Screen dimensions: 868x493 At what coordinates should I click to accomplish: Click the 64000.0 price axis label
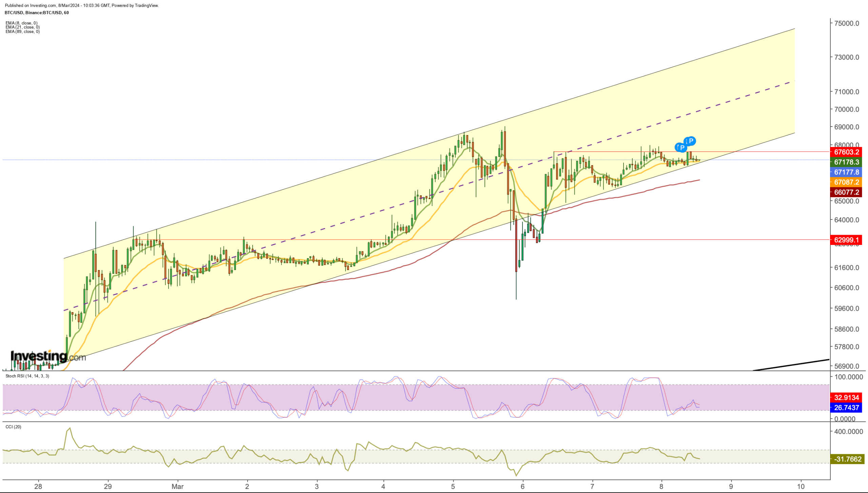pos(847,220)
